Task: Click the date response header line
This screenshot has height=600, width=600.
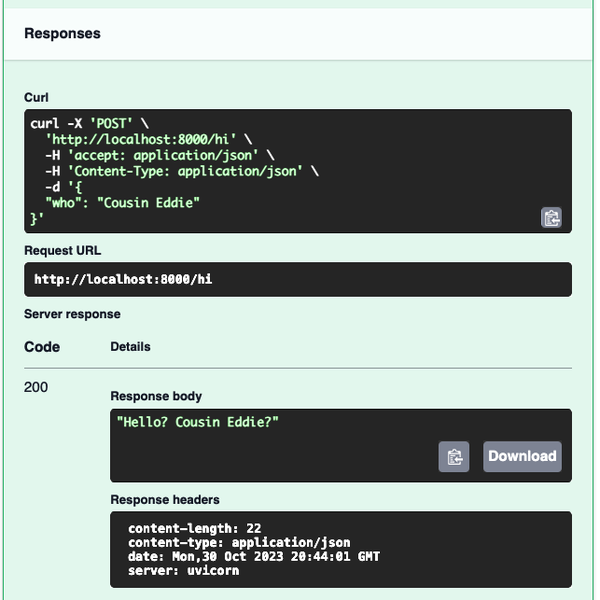Action: (x=254, y=556)
